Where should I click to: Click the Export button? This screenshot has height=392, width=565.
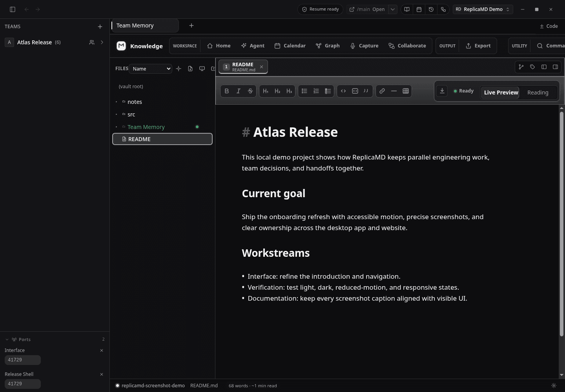coord(478,46)
